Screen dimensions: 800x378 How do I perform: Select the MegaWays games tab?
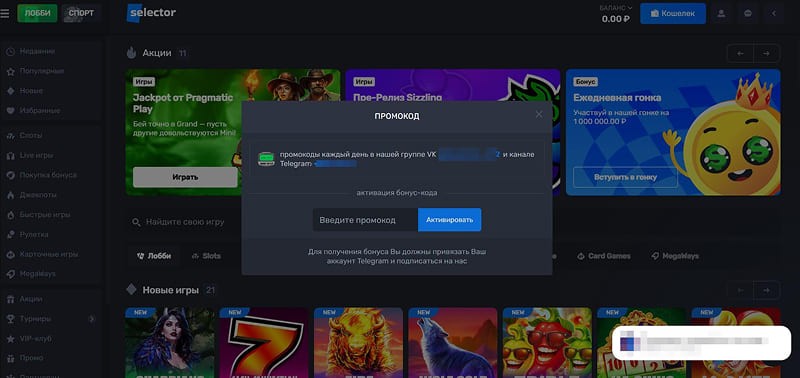(x=676, y=256)
